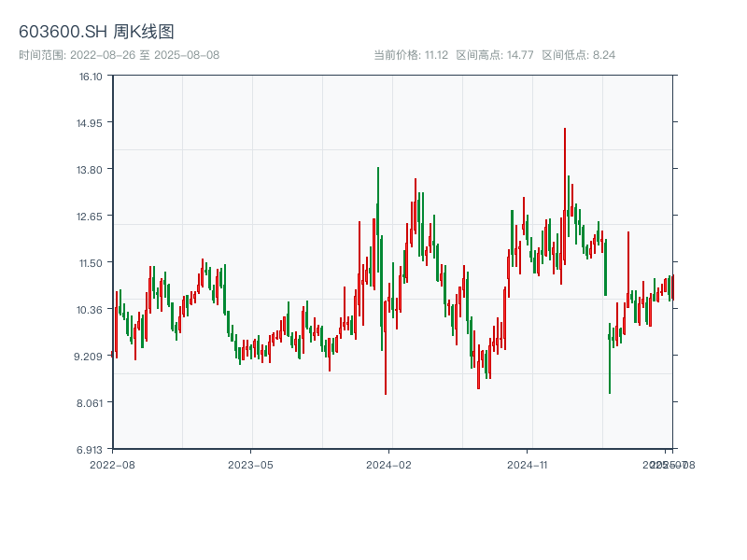The height and width of the screenshot is (560, 747).
Task: Click the y-axis label 16.10
Action: pos(91,77)
